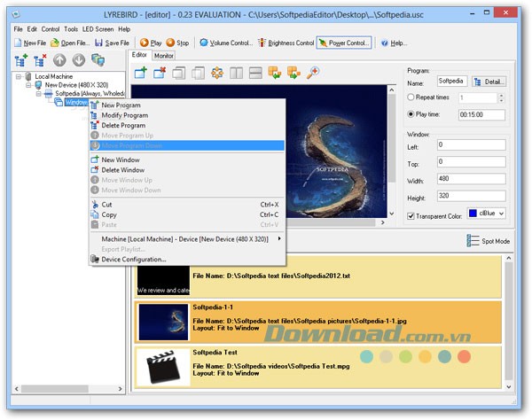Click the blue color swatch for transparent color
532x420 pixels.
tap(473, 213)
